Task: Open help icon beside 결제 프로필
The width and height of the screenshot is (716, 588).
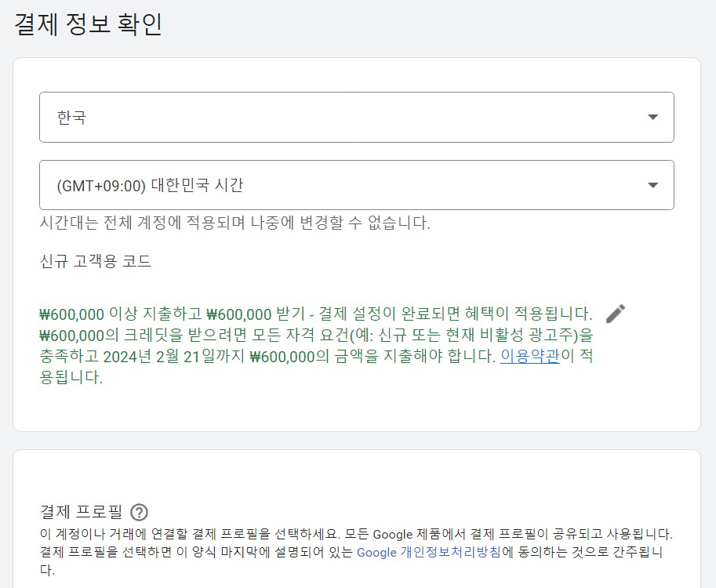Action: click(x=139, y=512)
